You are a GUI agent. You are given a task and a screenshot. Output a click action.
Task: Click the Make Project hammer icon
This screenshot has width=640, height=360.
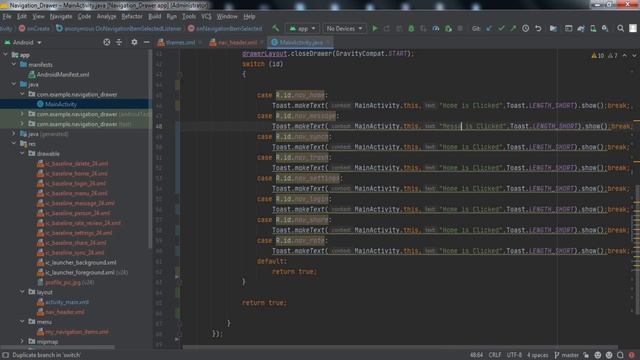click(x=276, y=29)
